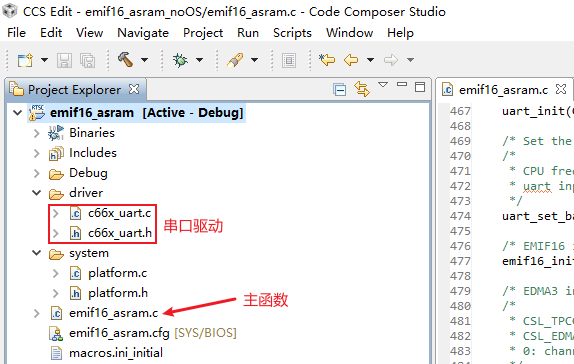Click the Build hammer icon
The height and width of the screenshot is (364, 574).
[x=125, y=59]
